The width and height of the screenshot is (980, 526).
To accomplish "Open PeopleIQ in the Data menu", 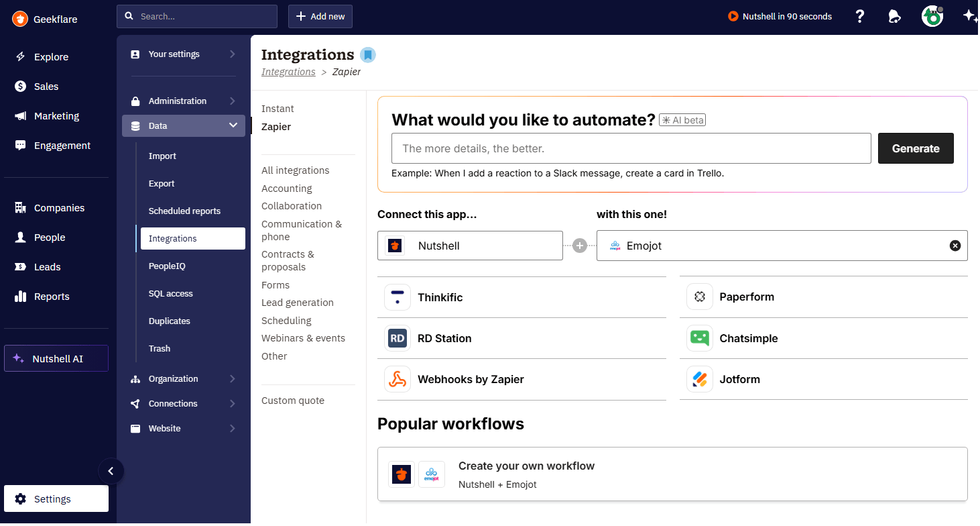I will pos(167,266).
